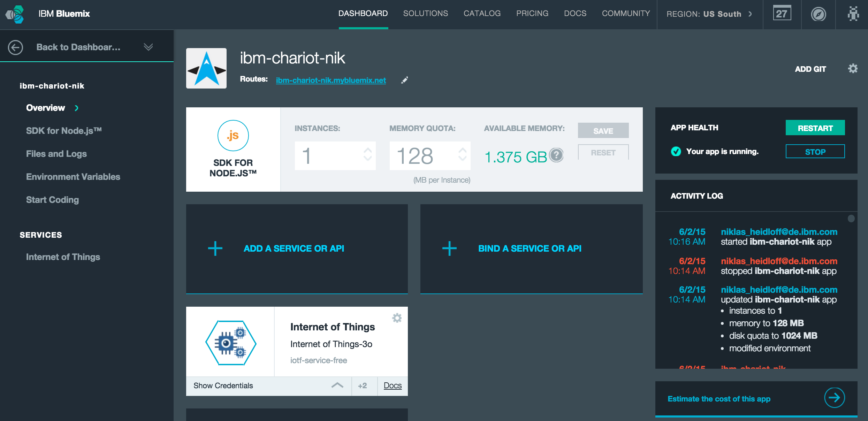
Task: Open the Catalog tab
Action: pyautogui.click(x=482, y=14)
